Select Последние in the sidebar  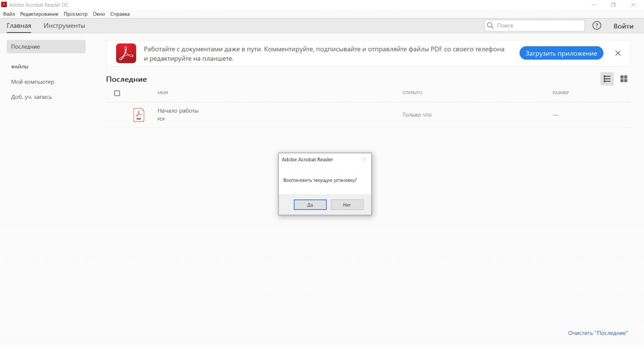tap(46, 47)
